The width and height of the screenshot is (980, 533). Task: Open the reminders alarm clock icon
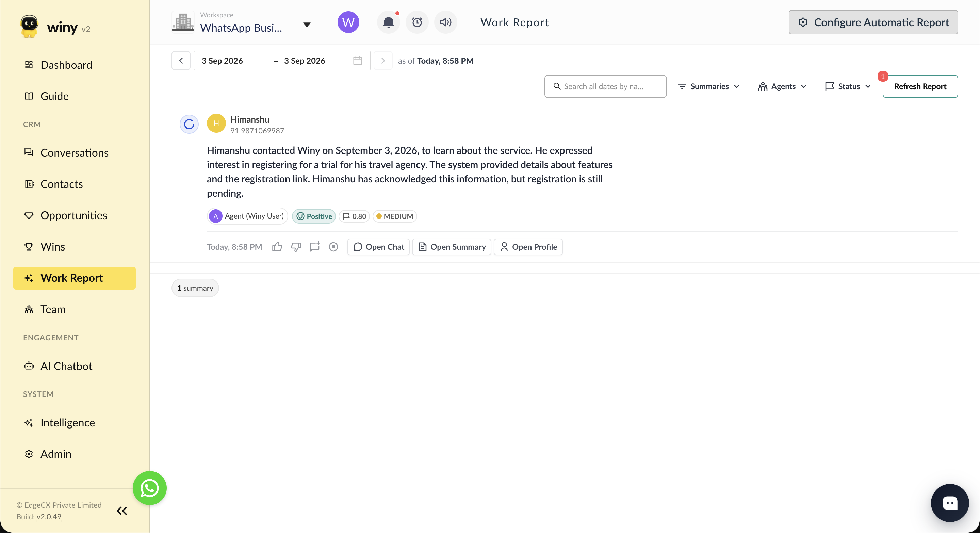click(x=417, y=22)
